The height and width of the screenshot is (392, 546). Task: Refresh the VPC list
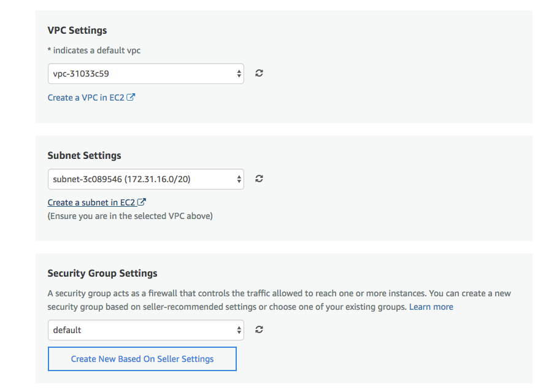258,73
